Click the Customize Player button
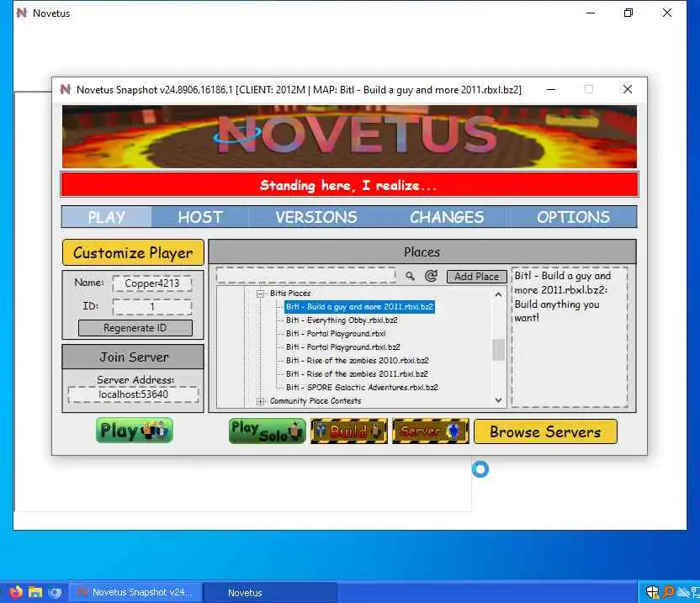Image resolution: width=700 pixels, height=603 pixels. [133, 252]
